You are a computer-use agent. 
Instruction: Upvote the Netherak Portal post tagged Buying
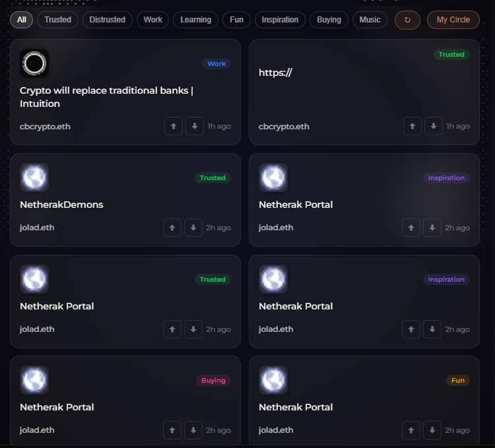[x=172, y=430]
